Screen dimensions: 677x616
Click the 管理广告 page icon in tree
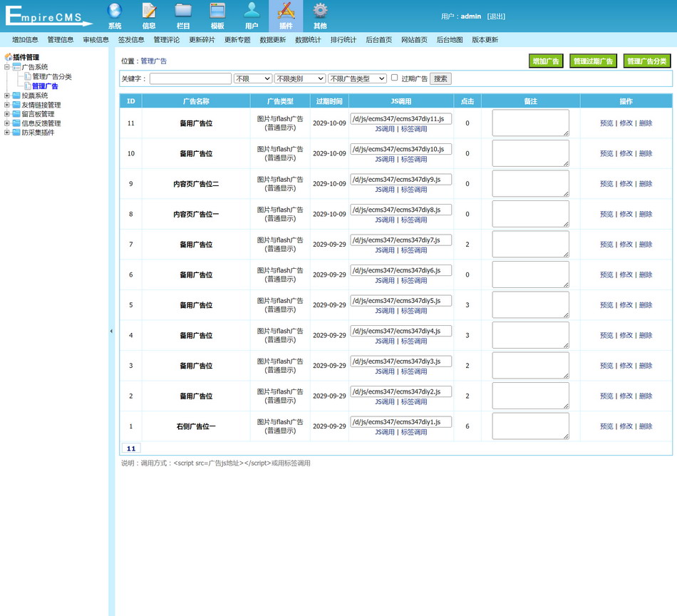click(28, 86)
